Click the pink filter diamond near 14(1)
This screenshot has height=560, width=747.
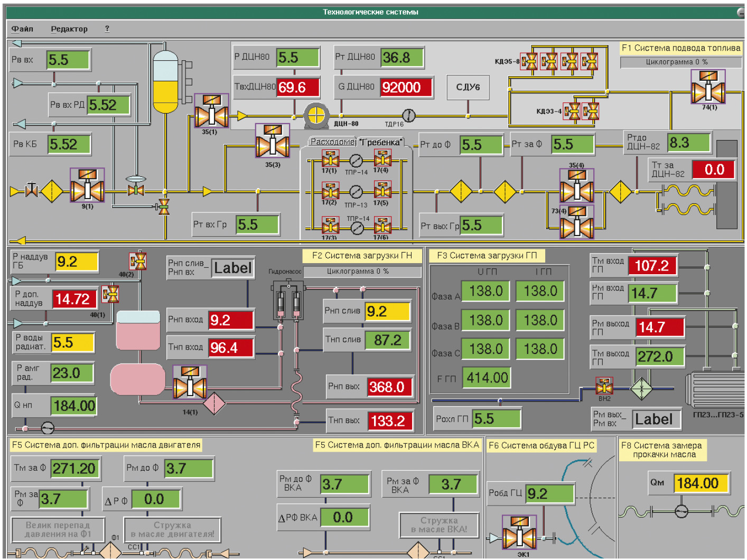(214, 404)
